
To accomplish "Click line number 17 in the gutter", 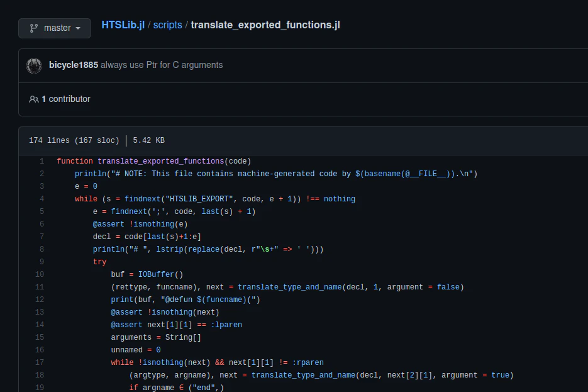I will [40, 362].
